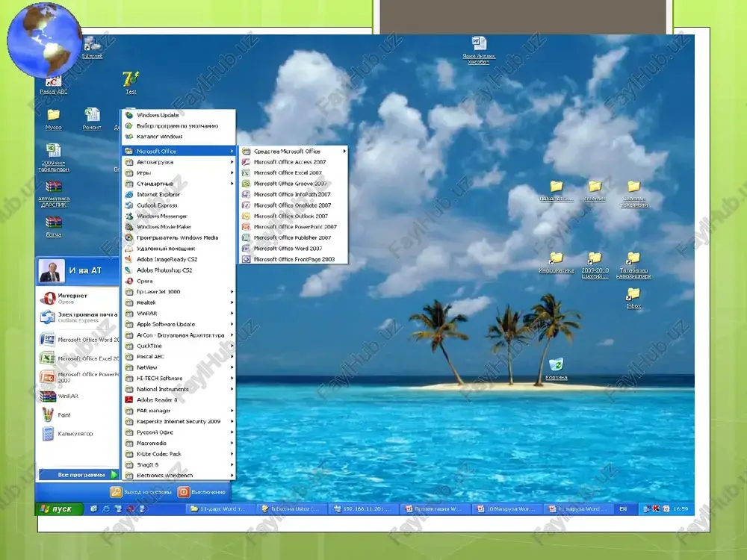This screenshot has height=560, width=747.
Task: Select the highlighted Microsoft Office folder
Action: 179,152
